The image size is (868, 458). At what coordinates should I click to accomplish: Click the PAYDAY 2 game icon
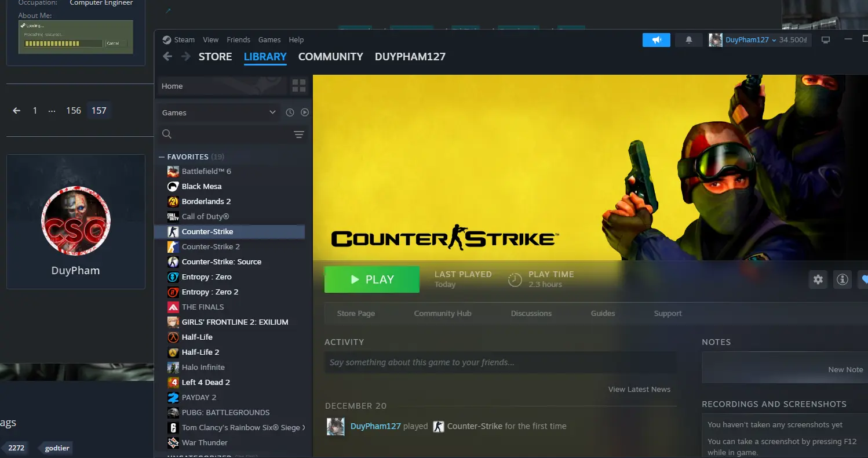[173, 397]
